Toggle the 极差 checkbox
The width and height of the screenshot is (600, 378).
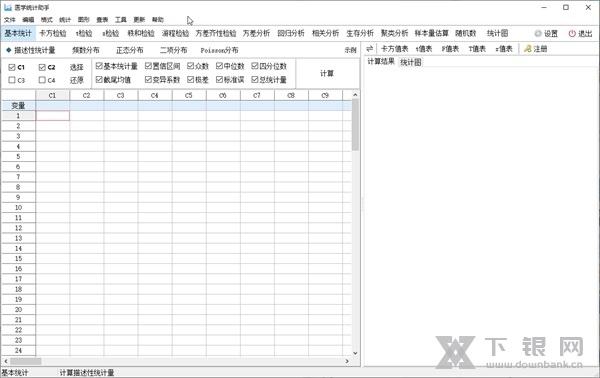click(191, 80)
